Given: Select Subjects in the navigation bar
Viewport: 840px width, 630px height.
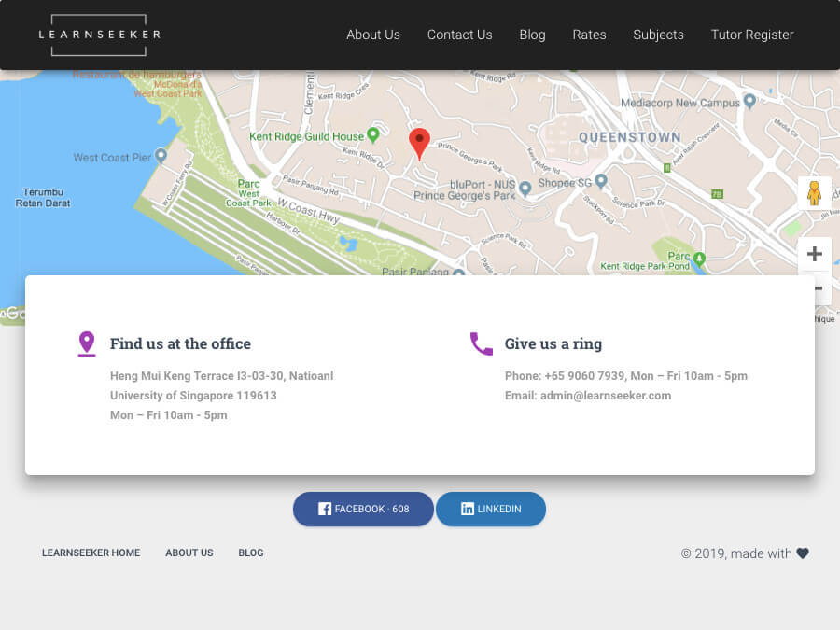Looking at the screenshot, I should pos(658,35).
